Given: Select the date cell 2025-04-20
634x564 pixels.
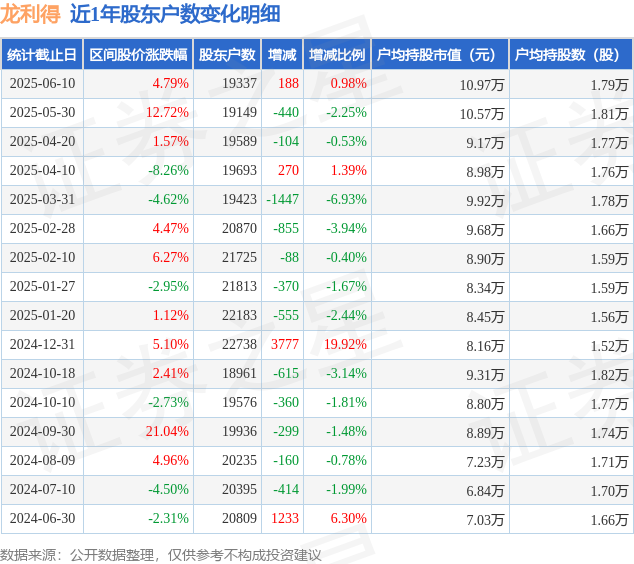Looking at the screenshot, I should click(42, 142).
